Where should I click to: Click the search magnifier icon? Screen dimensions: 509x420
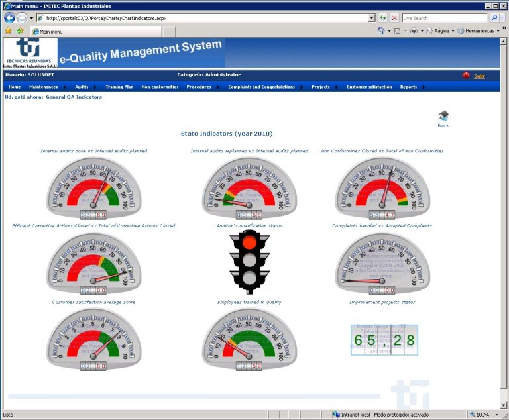coord(494,18)
